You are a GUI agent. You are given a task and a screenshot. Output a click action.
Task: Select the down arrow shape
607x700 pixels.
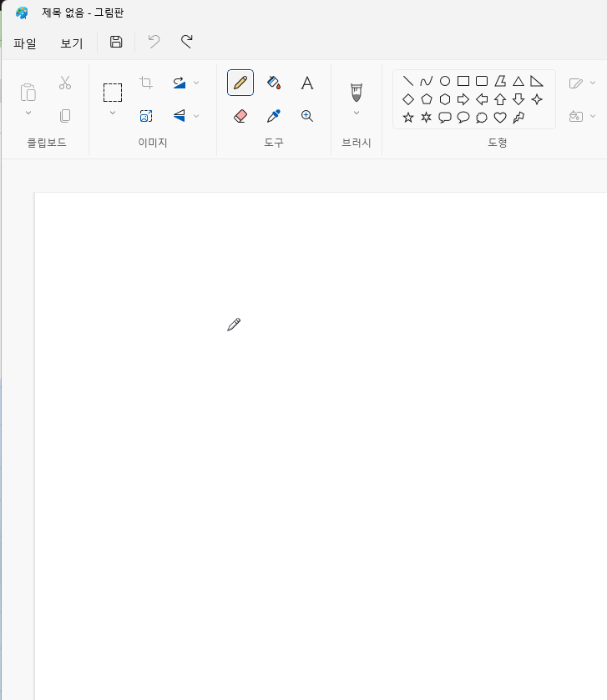(518, 99)
